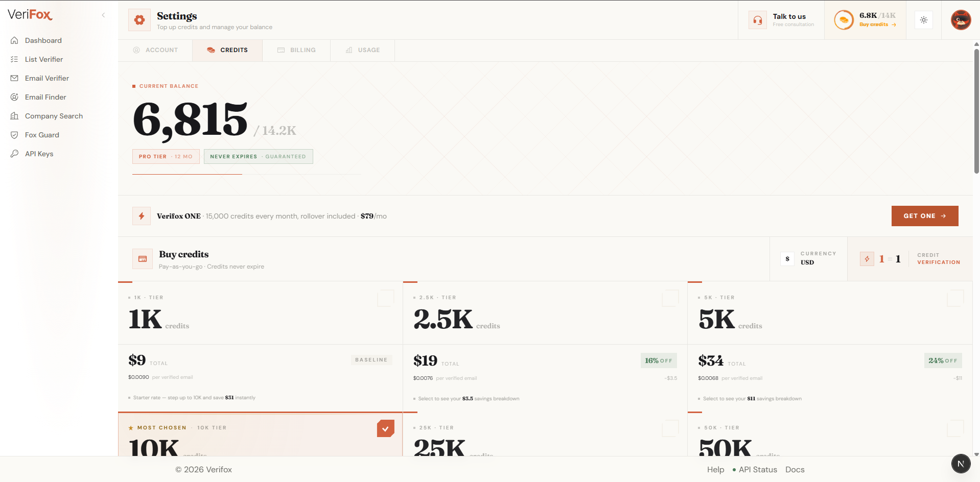
Task: Click the Talk to us text
Action: (789, 16)
